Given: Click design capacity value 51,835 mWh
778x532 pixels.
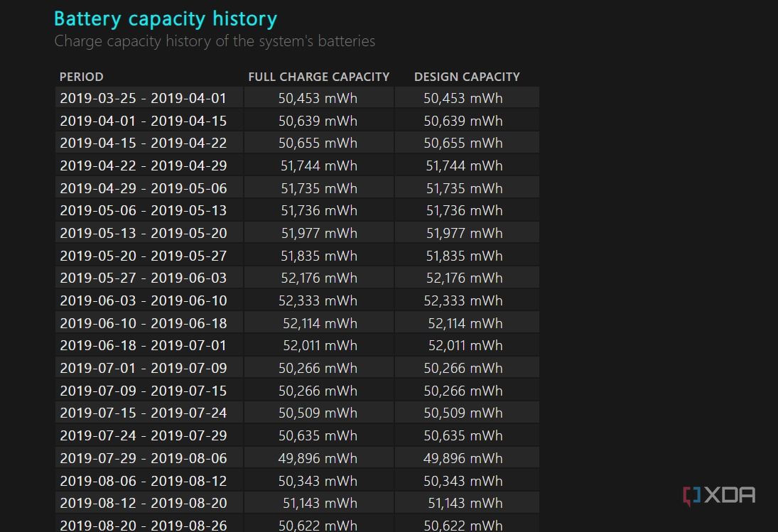Looking at the screenshot, I should 464,256.
